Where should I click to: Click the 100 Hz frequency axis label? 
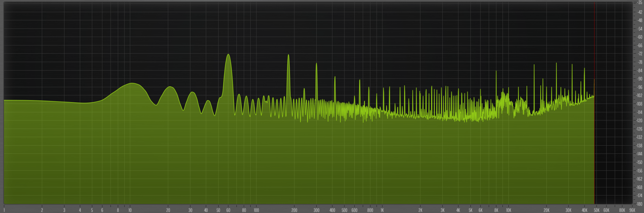pos(256,210)
